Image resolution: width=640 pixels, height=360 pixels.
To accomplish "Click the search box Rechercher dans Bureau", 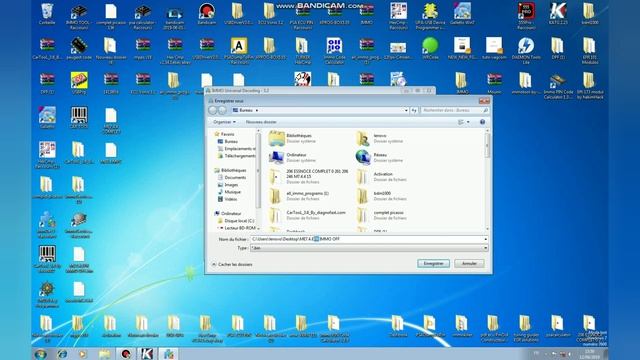I will [455, 110].
